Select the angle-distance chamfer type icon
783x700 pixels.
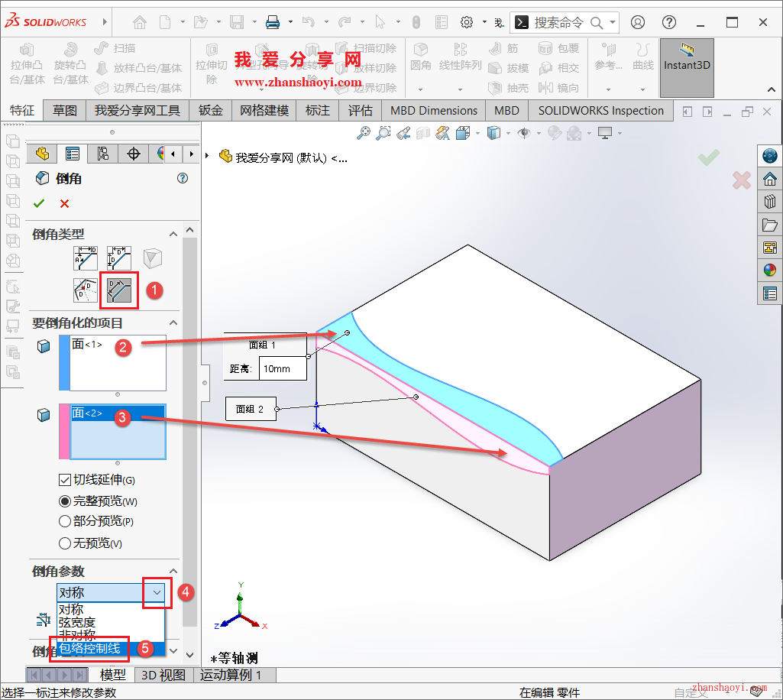(86, 258)
